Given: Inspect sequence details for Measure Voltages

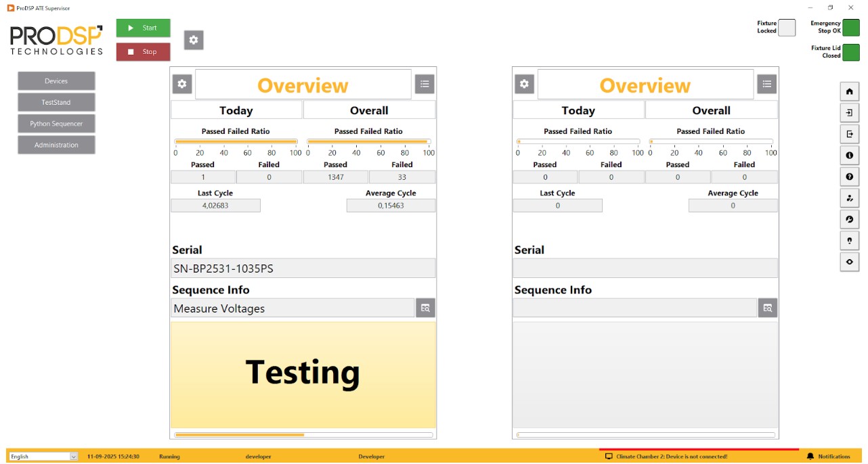Looking at the screenshot, I should pyautogui.click(x=425, y=308).
